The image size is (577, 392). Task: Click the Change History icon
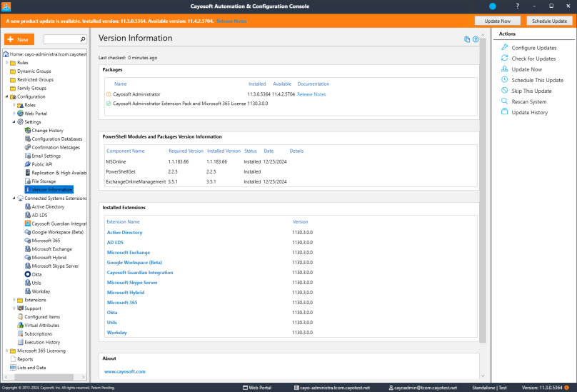pos(28,130)
